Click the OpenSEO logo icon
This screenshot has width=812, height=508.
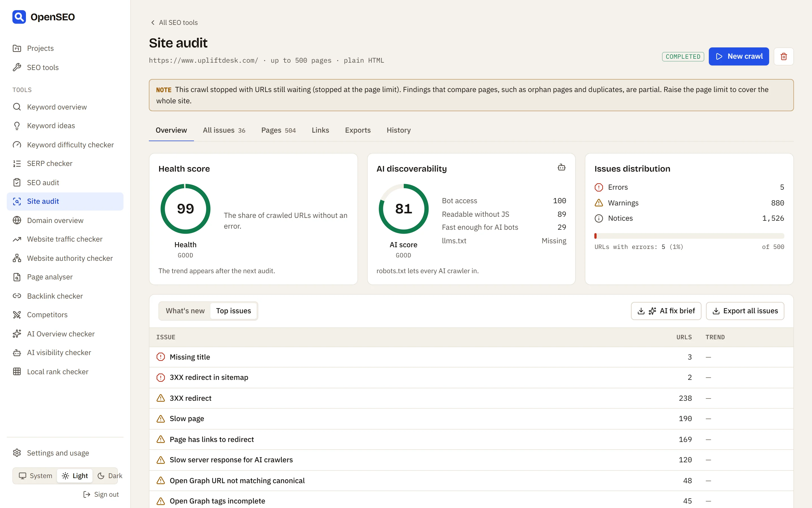(x=19, y=17)
